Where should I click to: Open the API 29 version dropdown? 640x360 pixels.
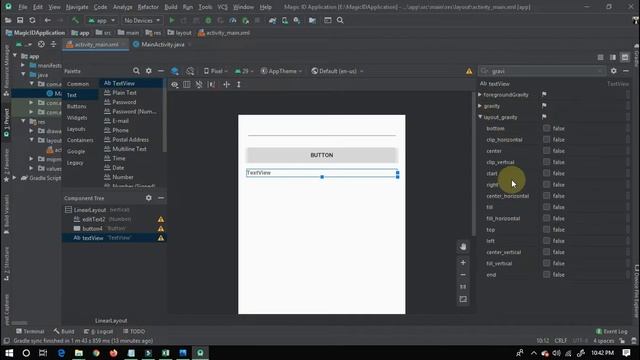click(244, 71)
